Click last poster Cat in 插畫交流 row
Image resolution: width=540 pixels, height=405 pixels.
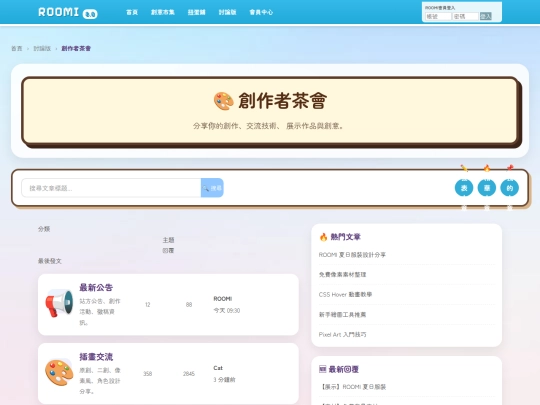pos(218,368)
